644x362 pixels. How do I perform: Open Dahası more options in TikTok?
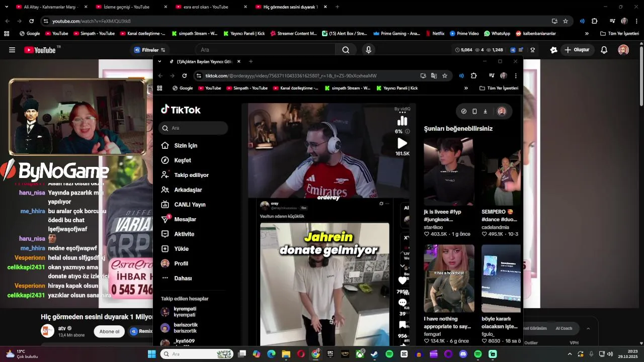click(176, 278)
